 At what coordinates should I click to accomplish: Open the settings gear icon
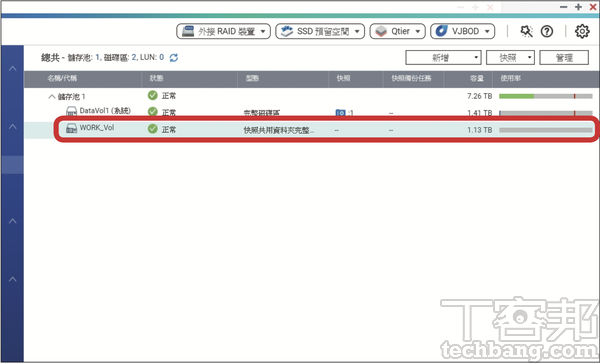coord(582,31)
